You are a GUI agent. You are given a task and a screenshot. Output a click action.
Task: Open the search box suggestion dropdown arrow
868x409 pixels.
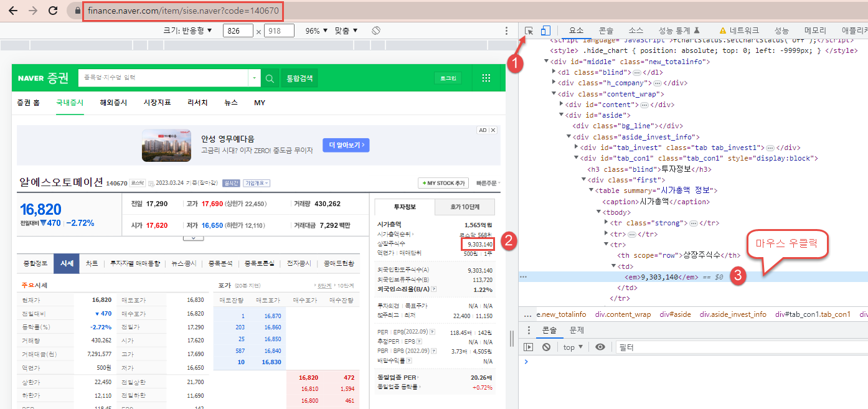click(x=254, y=78)
